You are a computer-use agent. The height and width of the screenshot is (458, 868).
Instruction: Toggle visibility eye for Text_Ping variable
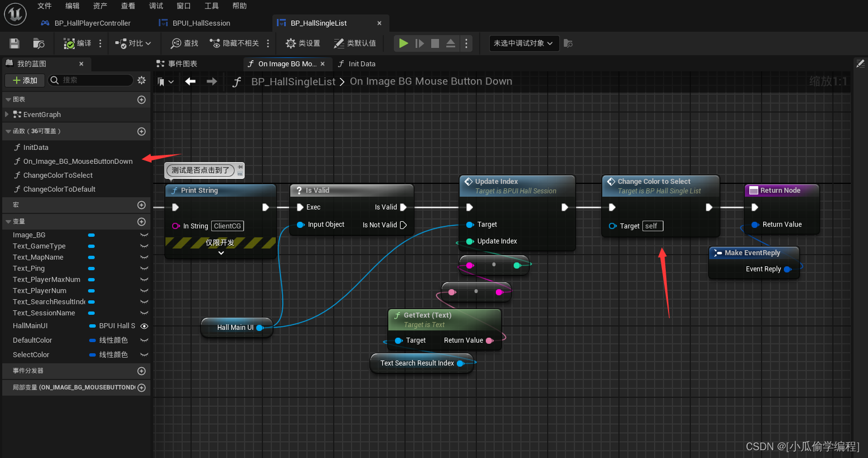pyautogui.click(x=144, y=269)
